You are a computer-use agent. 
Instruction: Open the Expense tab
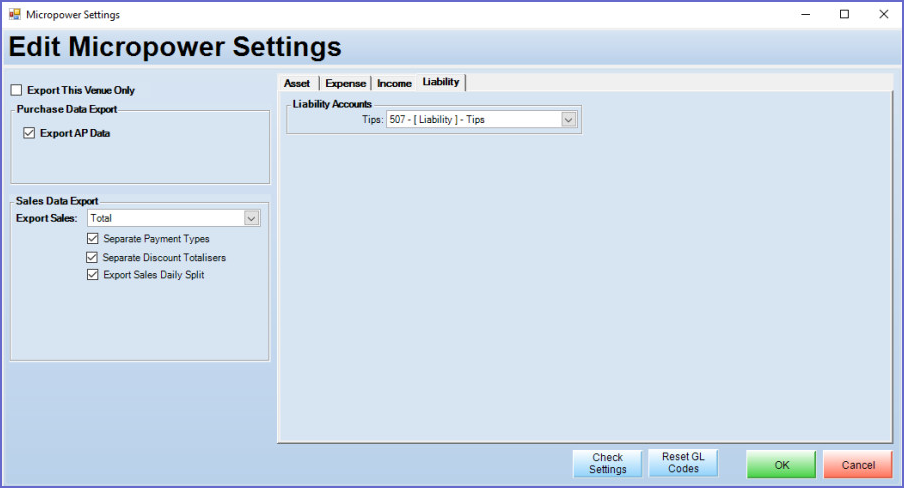tap(345, 84)
